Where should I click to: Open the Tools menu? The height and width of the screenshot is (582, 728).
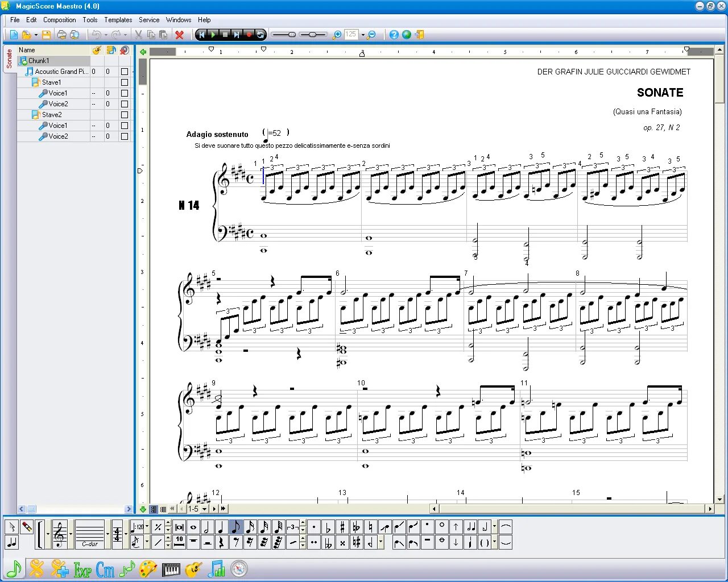pos(90,20)
